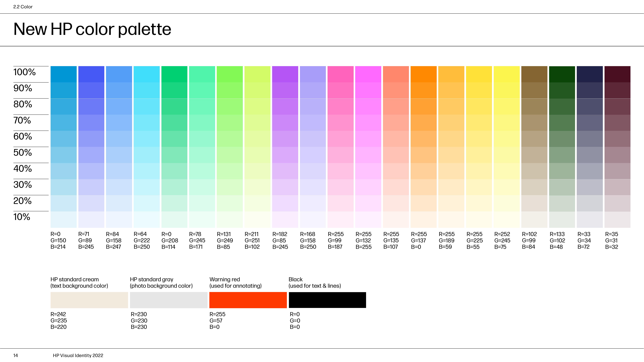Click 100% swatch above R=168 G=158 B=250
The image size is (644, 362).
(313, 74)
